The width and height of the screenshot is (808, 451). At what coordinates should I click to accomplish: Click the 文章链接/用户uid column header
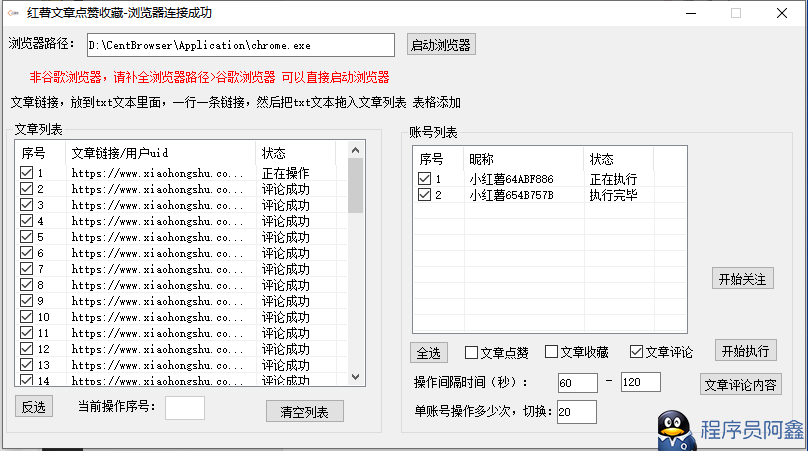[x=160, y=153]
